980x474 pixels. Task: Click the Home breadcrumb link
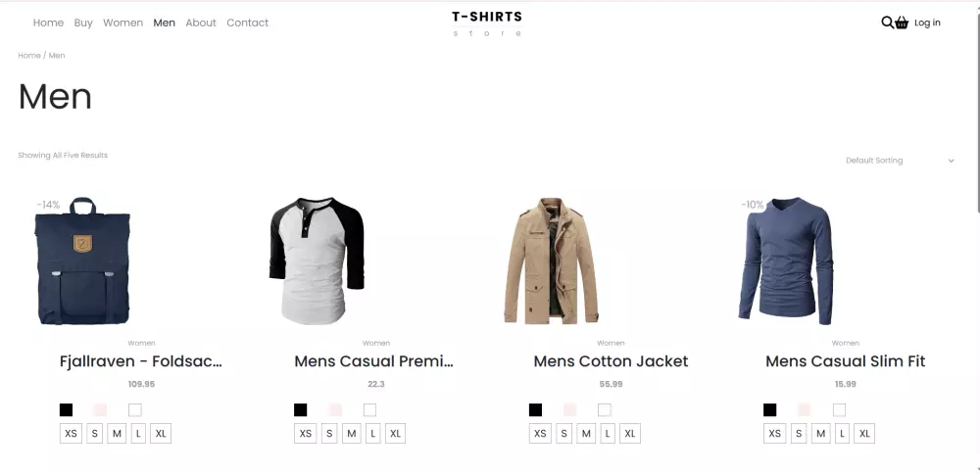click(x=29, y=56)
